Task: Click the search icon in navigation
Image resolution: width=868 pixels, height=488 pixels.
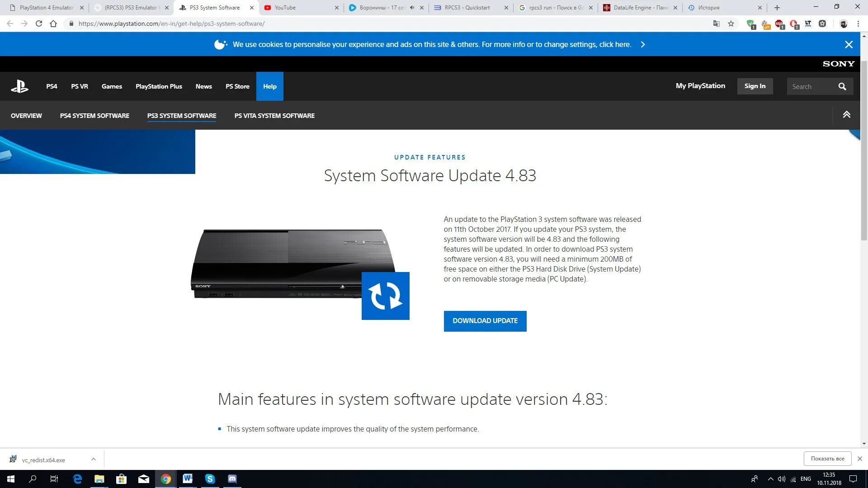Action: 844,86
